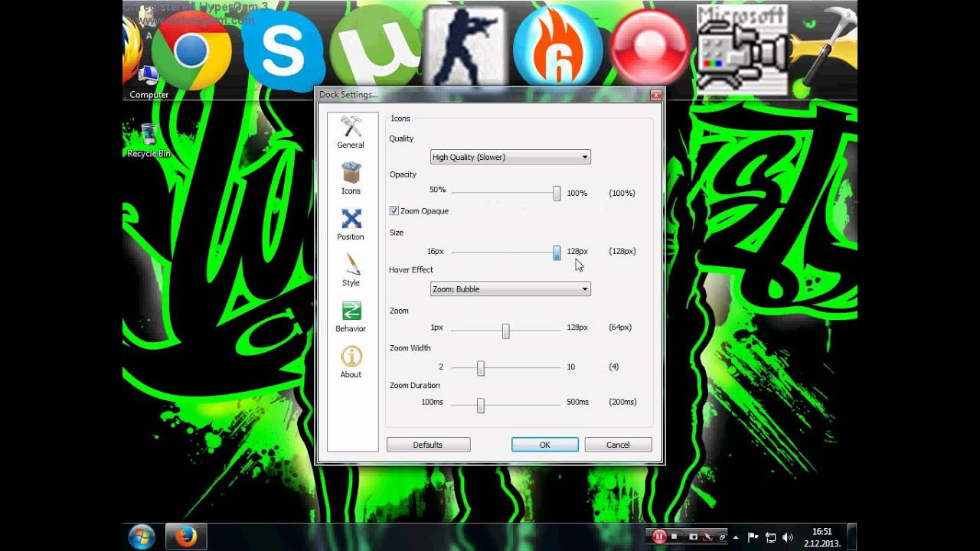Click the OK button
Image resolution: width=980 pixels, height=551 pixels.
point(545,445)
